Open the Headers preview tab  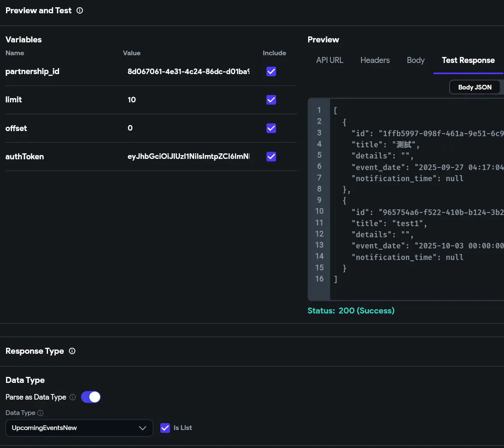375,60
